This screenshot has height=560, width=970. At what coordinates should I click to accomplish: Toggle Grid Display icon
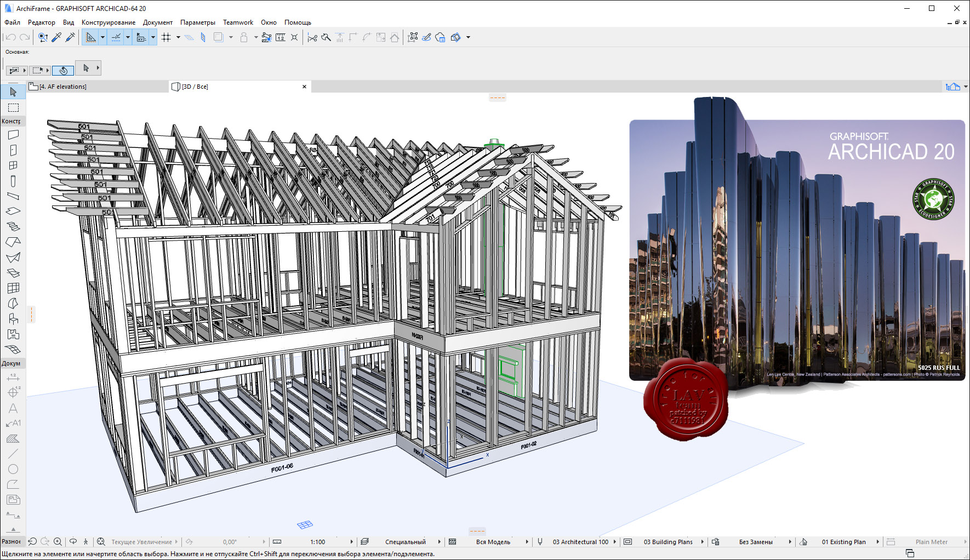(167, 37)
